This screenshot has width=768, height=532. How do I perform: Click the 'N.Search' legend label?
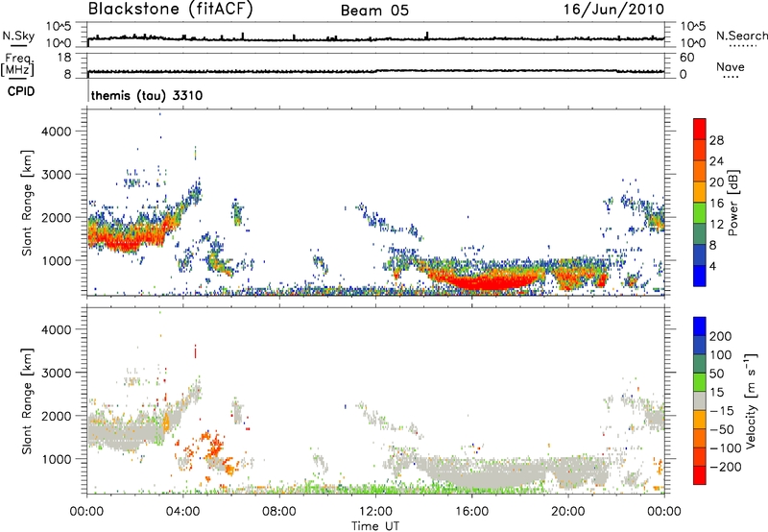click(x=741, y=36)
